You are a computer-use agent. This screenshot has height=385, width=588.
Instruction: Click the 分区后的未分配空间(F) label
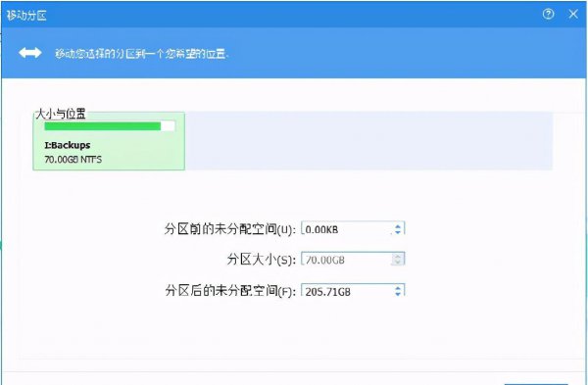[230, 291]
